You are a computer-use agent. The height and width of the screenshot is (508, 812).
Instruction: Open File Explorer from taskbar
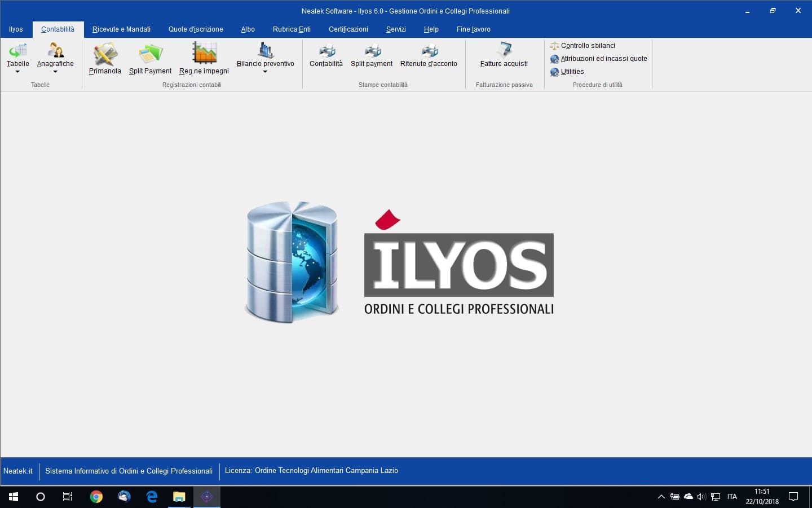coord(179,497)
